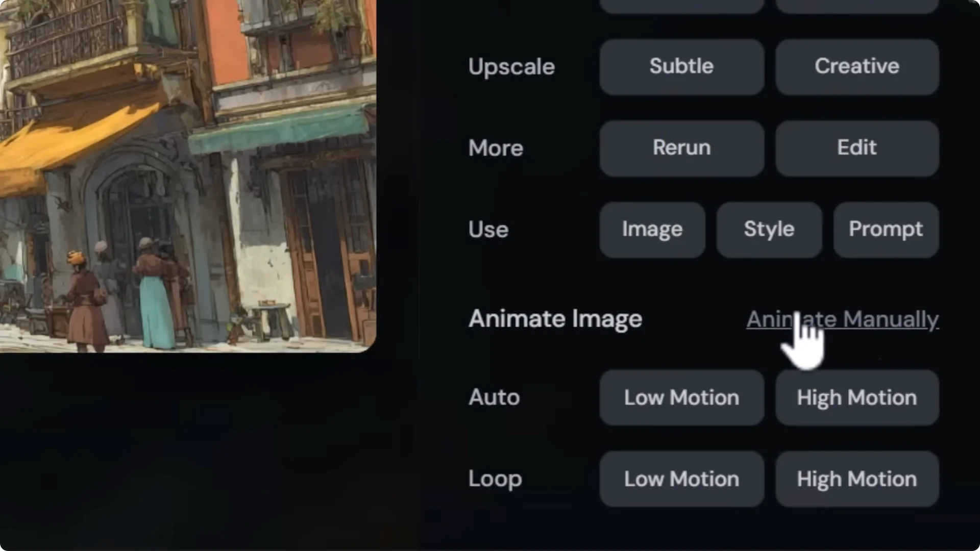980x551 pixels.
Task: Apply the Subtle upscale
Action: click(681, 66)
